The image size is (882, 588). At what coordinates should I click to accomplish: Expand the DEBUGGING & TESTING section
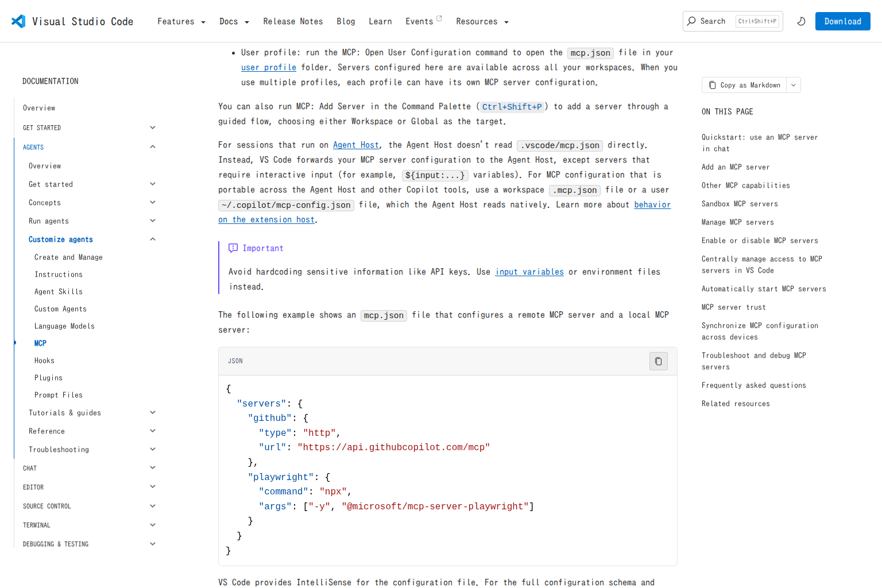click(153, 544)
